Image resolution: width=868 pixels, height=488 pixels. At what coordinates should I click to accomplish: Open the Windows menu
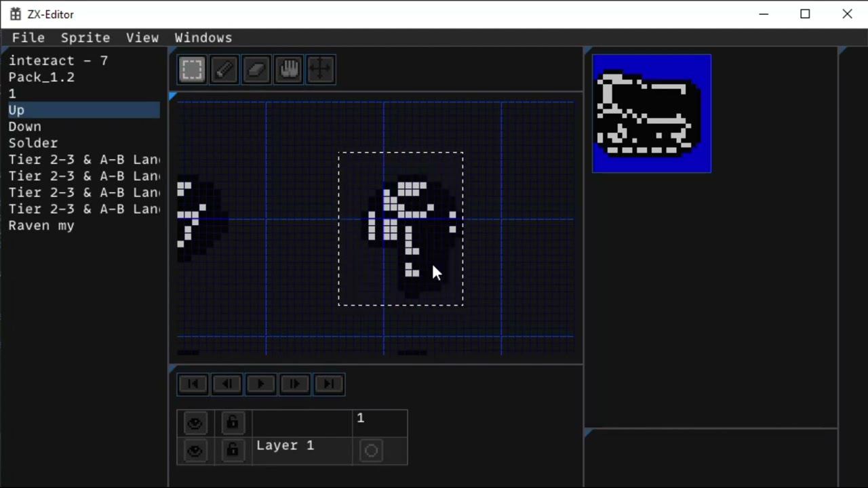point(203,38)
